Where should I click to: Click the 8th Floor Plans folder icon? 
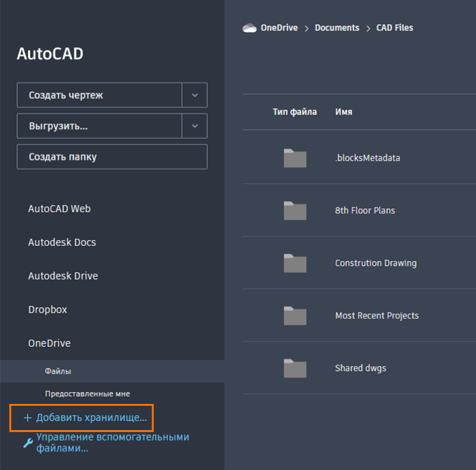(x=295, y=211)
